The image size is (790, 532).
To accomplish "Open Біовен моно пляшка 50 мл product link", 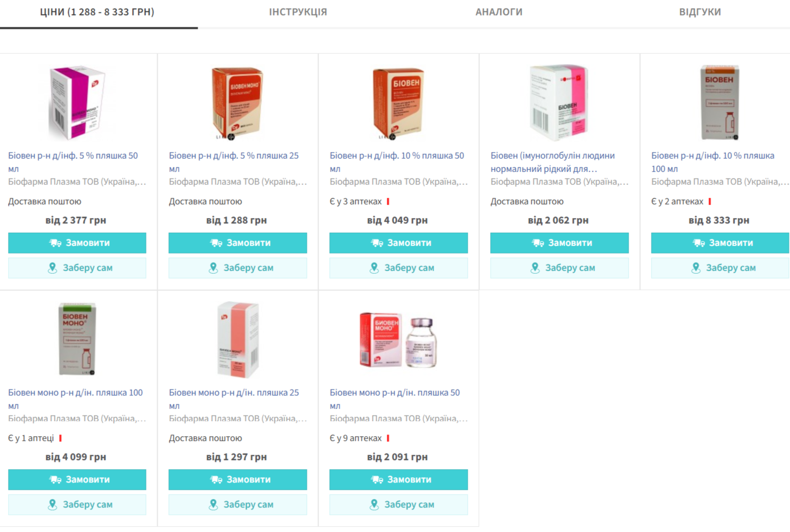I will [394, 393].
